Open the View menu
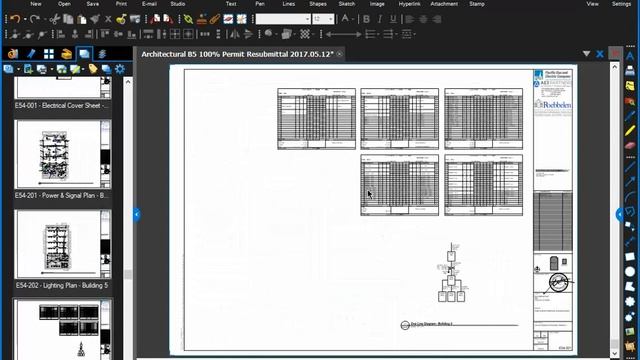This screenshot has height=360, width=640. 592,4
